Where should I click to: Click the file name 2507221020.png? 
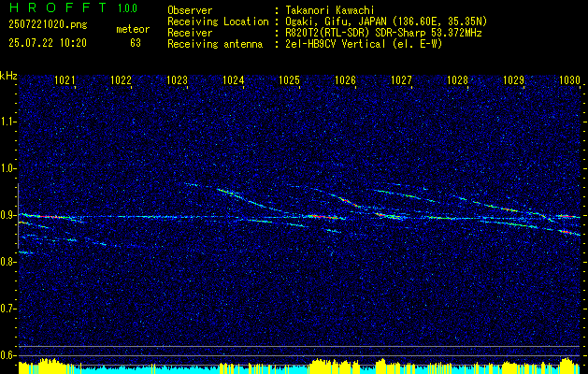(x=48, y=25)
